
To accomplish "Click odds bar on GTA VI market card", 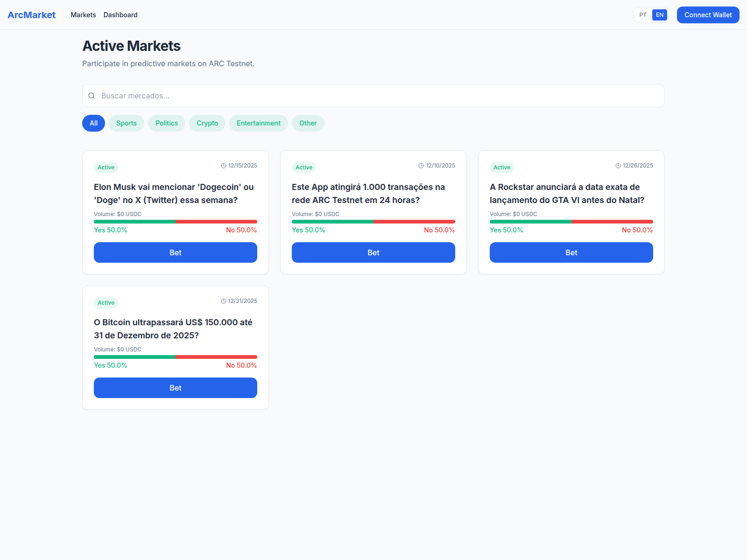I will 571,222.
